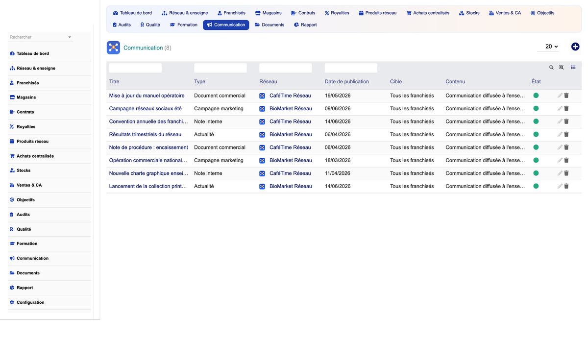Edit the Résultats trimestriels du réseau row

pos(560,135)
